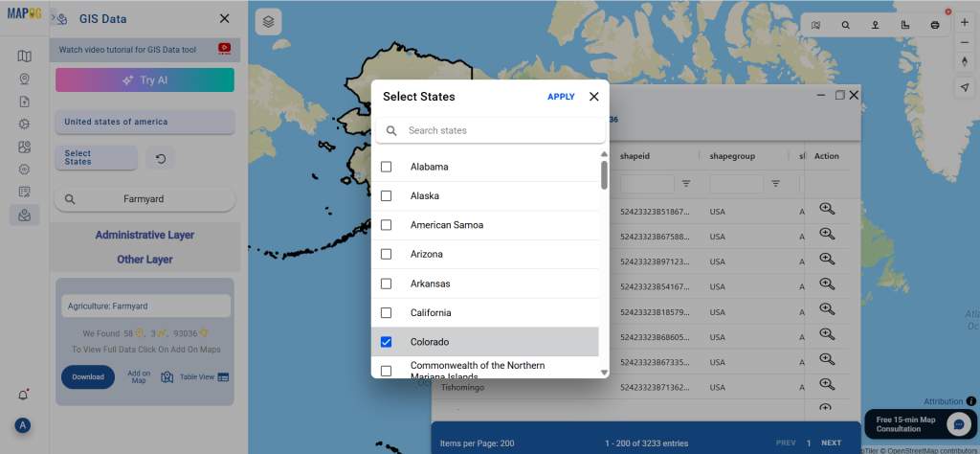Click the pin marker tool icon
This screenshot has height=454, width=980.
point(875,25)
